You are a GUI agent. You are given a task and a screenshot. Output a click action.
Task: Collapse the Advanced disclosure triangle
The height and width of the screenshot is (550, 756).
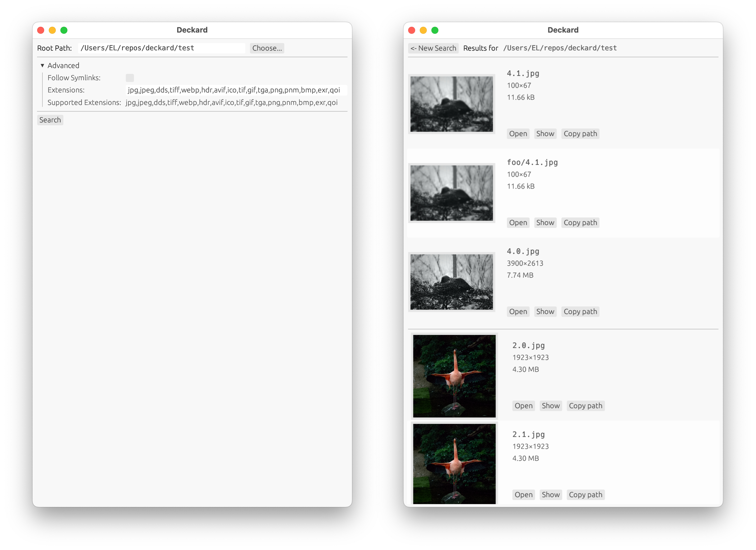click(x=42, y=65)
